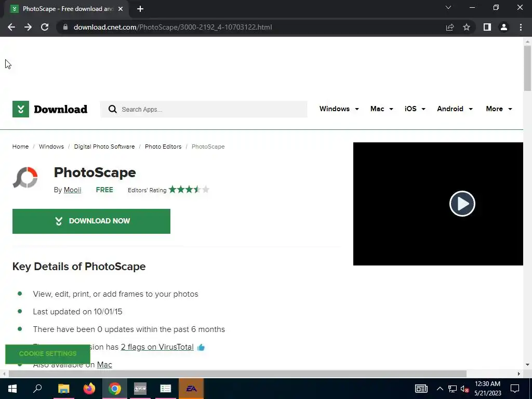Open the Photo Editors breadcrumb
The height and width of the screenshot is (399, 532).
[x=163, y=147]
